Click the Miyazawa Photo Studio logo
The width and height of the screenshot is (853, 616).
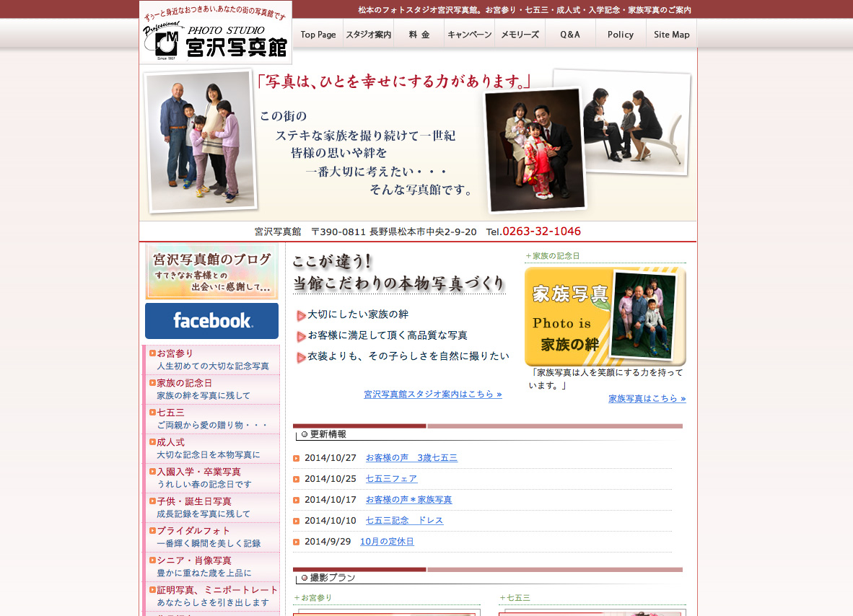click(216, 34)
